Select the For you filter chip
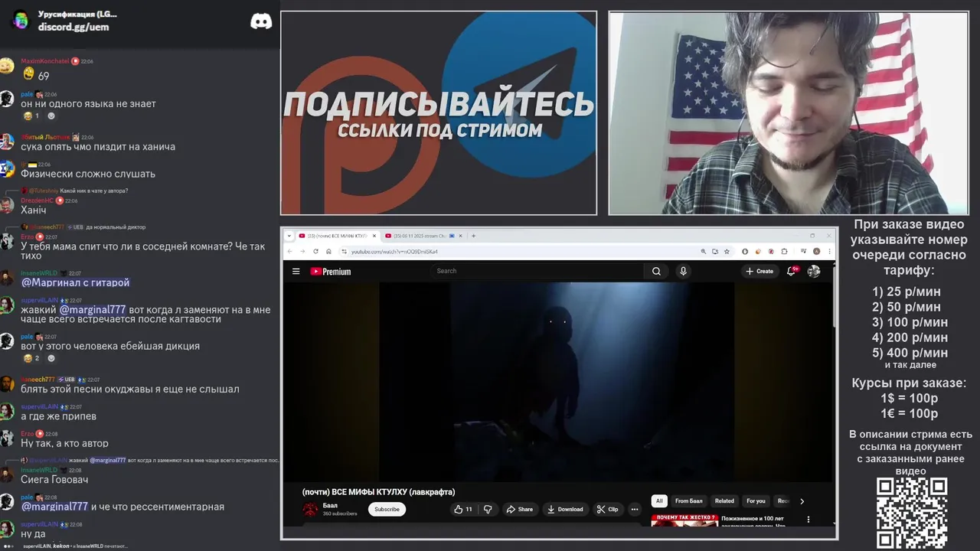This screenshot has height=551, width=980. [756, 501]
